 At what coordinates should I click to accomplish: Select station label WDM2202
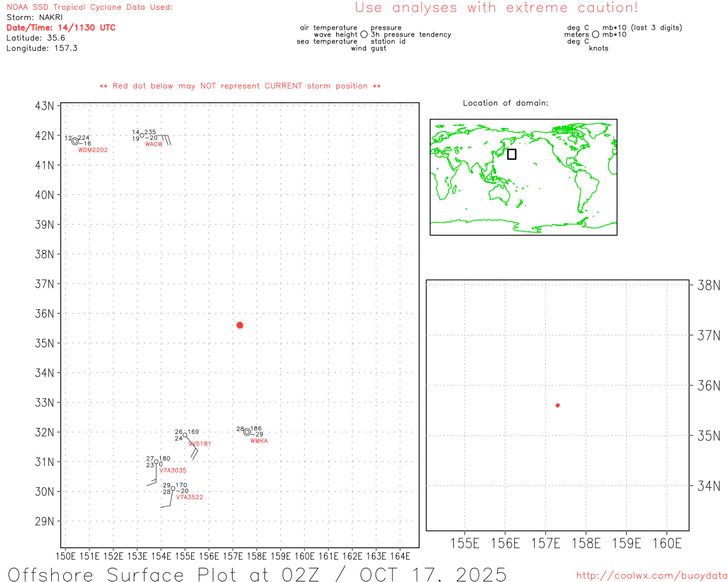tap(93, 150)
